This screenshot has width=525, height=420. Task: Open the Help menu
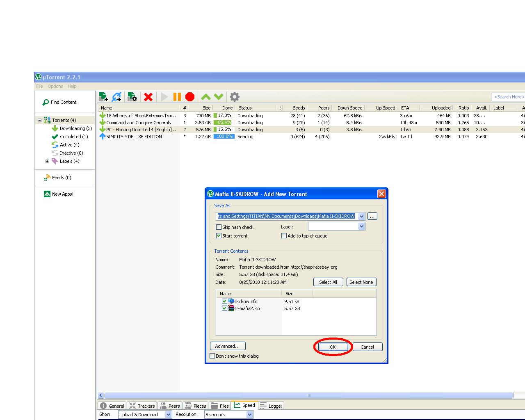coord(72,86)
